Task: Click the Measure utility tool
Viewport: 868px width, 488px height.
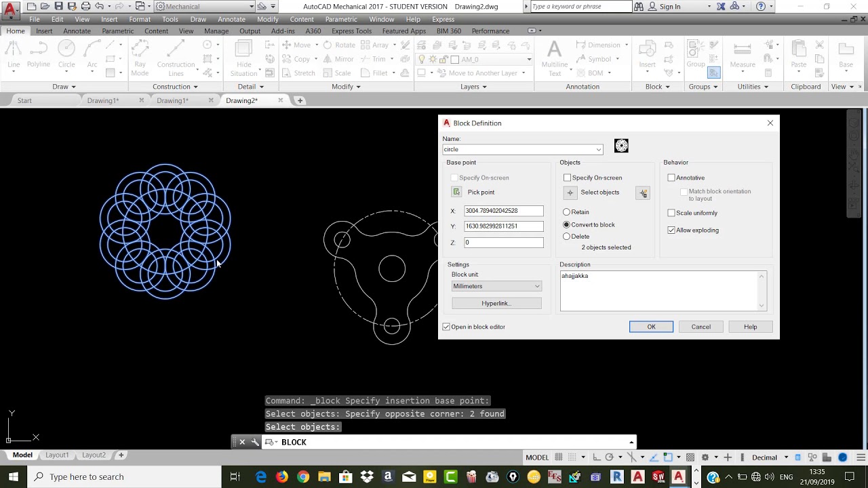Action: (x=743, y=56)
